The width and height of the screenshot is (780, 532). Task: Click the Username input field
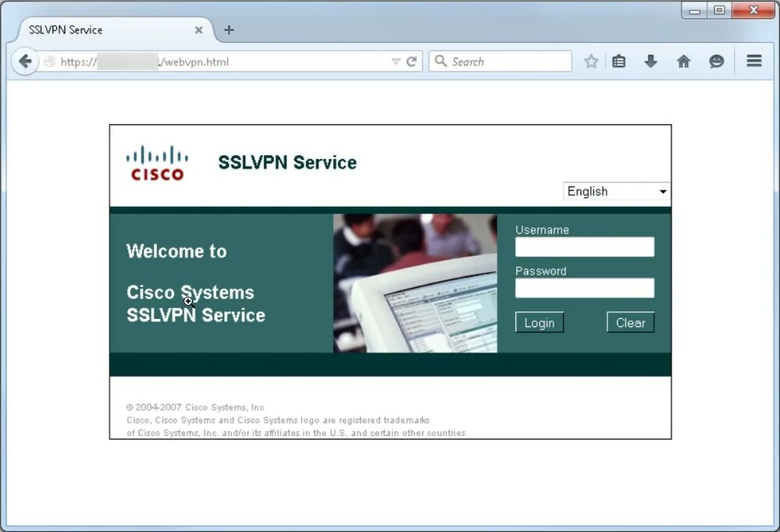585,247
